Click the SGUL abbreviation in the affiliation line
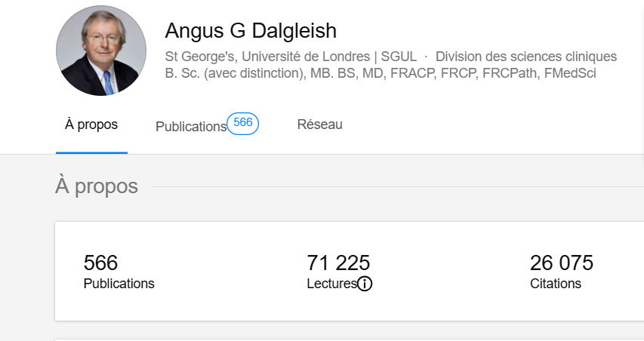This screenshot has height=341, width=644. click(x=399, y=57)
